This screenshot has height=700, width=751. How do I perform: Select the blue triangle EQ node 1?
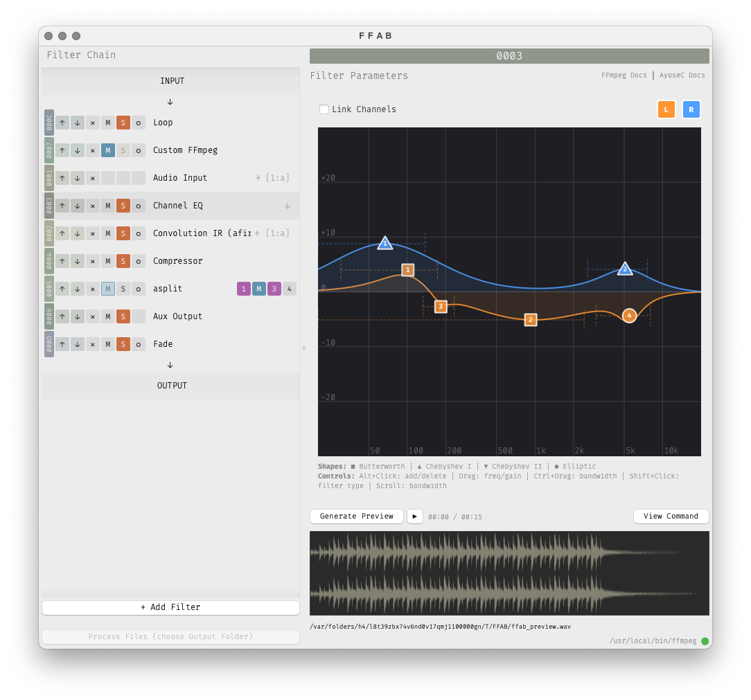(385, 243)
